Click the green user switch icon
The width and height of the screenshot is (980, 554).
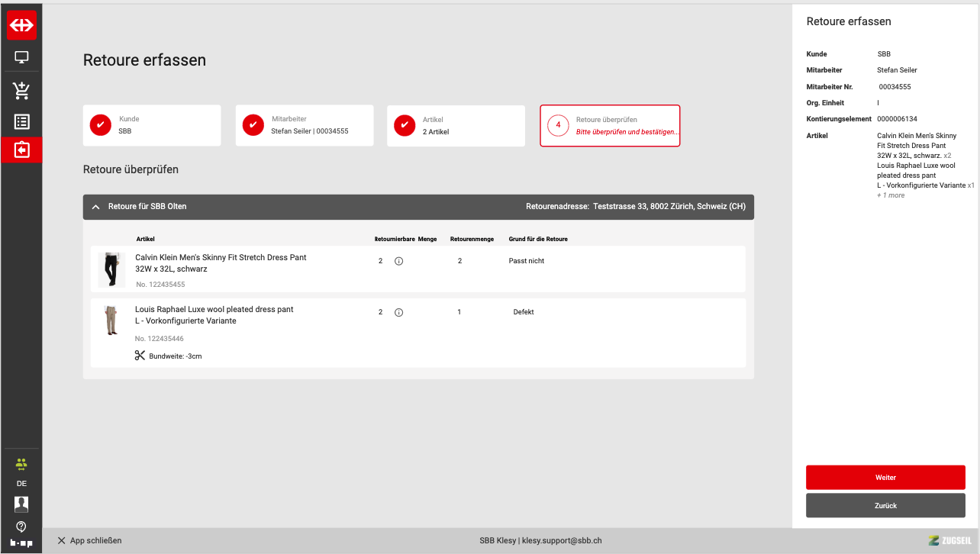click(21, 464)
